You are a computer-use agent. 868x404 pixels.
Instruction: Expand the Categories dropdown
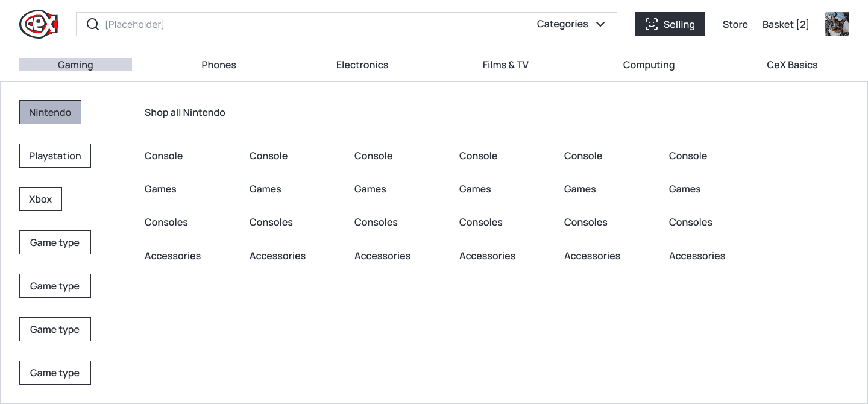point(570,24)
